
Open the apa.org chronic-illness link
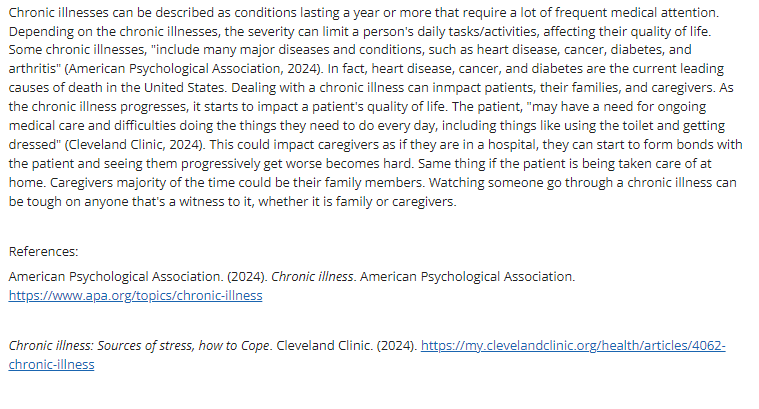coord(135,295)
